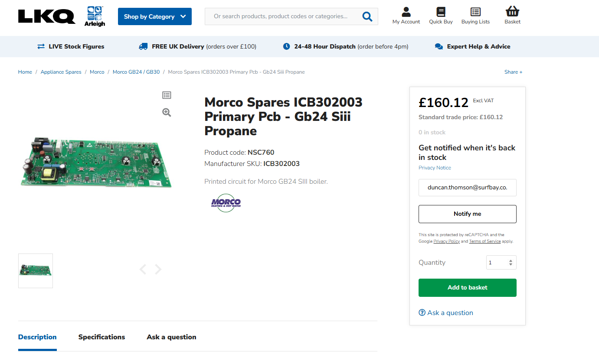599x364 pixels.
Task: Click the green Add to basket button
Action: (467, 288)
